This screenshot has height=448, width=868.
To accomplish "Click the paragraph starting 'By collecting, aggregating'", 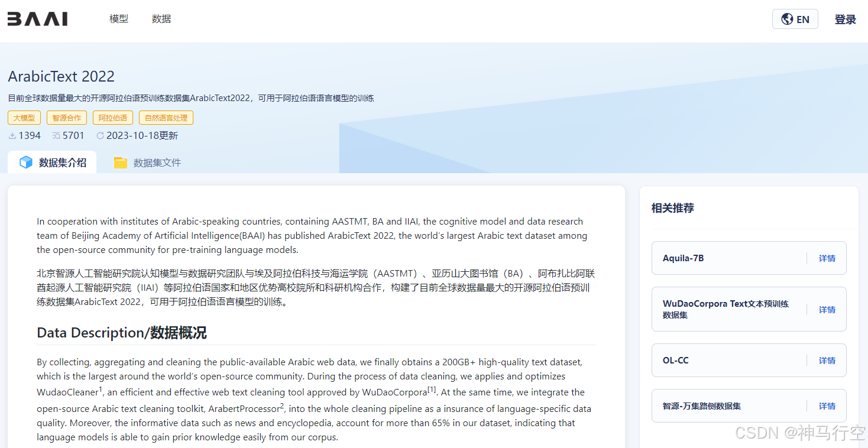I will (314, 400).
